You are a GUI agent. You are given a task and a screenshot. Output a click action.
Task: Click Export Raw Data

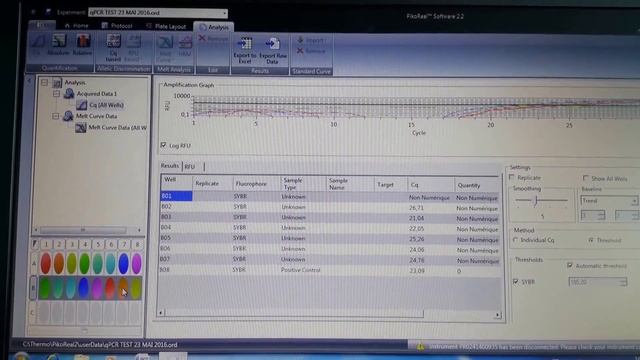click(x=273, y=51)
